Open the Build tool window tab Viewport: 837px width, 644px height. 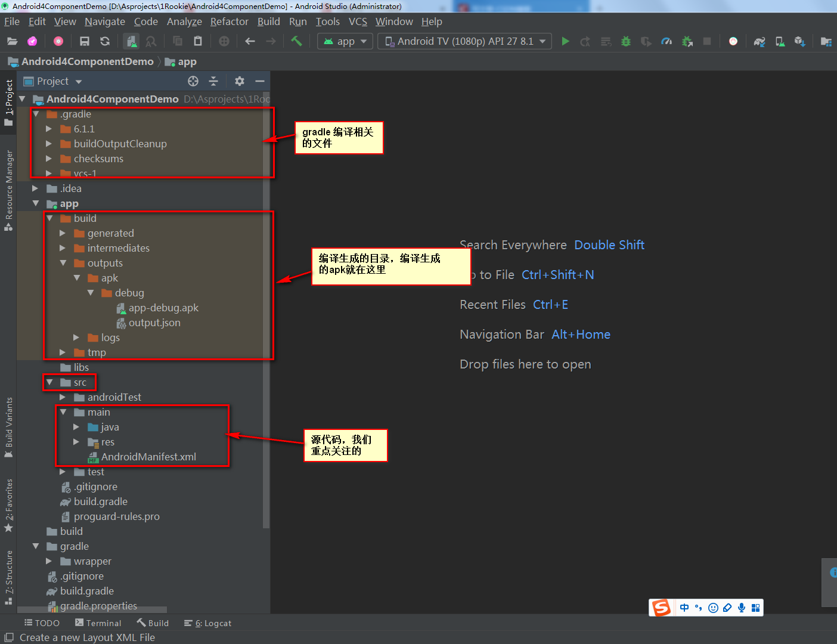click(x=153, y=623)
